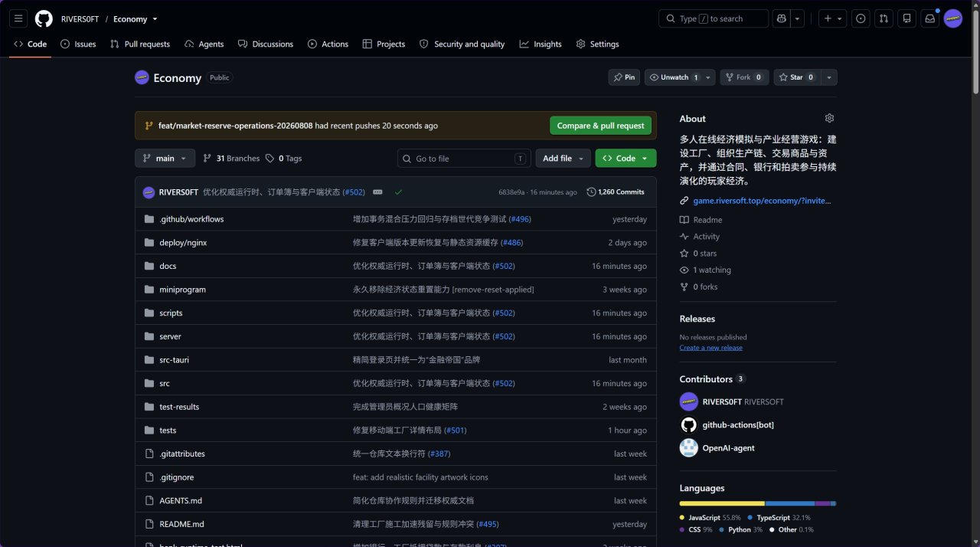Open Activity link in About
The height and width of the screenshot is (547, 980).
706,237
